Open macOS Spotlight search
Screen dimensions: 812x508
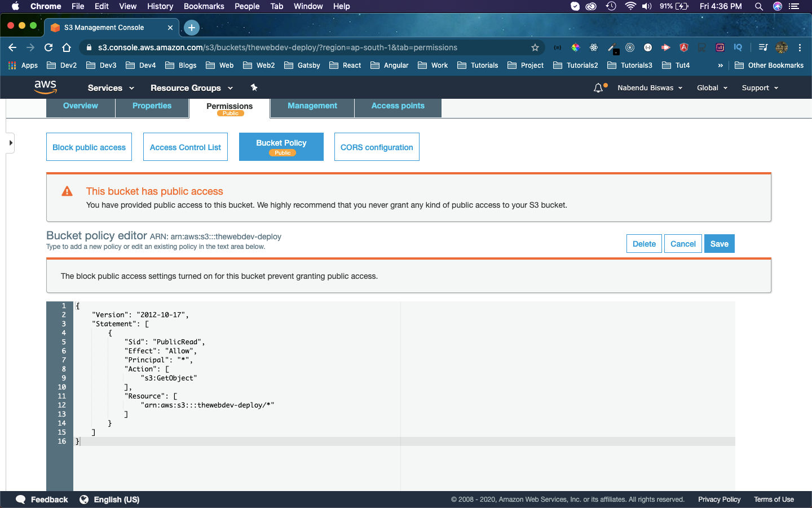tap(759, 6)
